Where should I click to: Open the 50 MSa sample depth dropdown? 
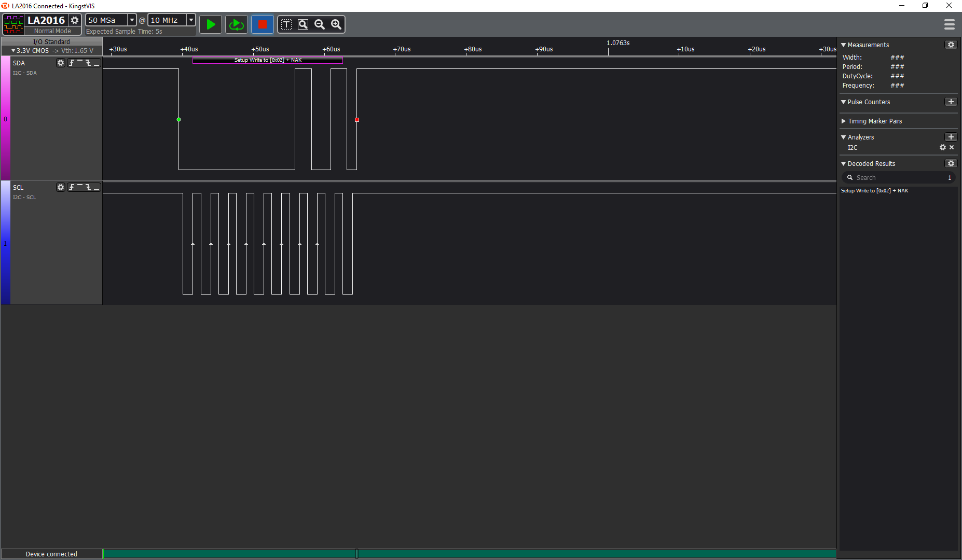[x=132, y=20]
